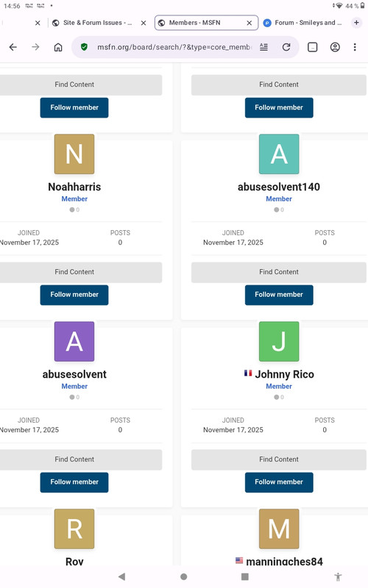View site security shield icon
Screen dimensions: 368x588
[84, 47]
